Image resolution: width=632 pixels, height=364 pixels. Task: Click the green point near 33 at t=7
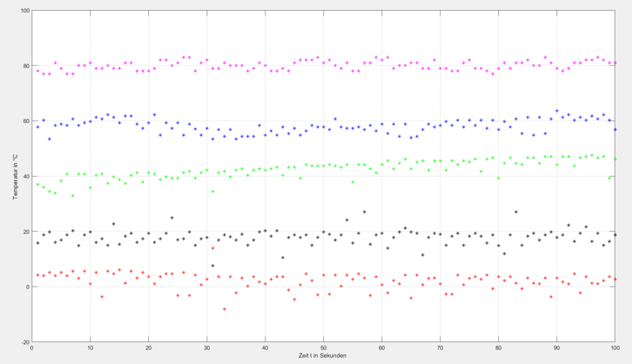coord(73,196)
